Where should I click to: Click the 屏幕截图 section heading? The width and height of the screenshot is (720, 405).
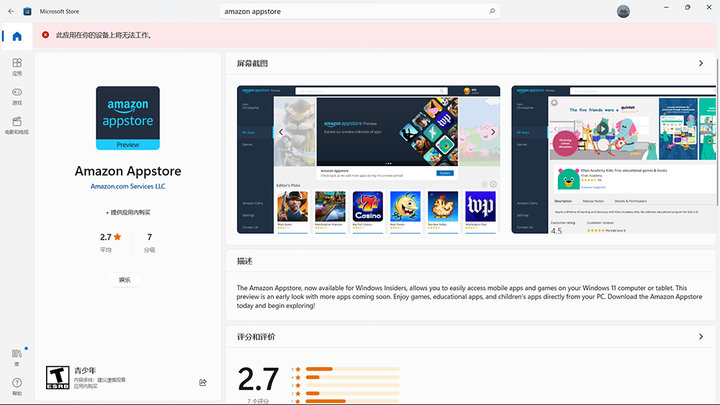click(x=252, y=63)
